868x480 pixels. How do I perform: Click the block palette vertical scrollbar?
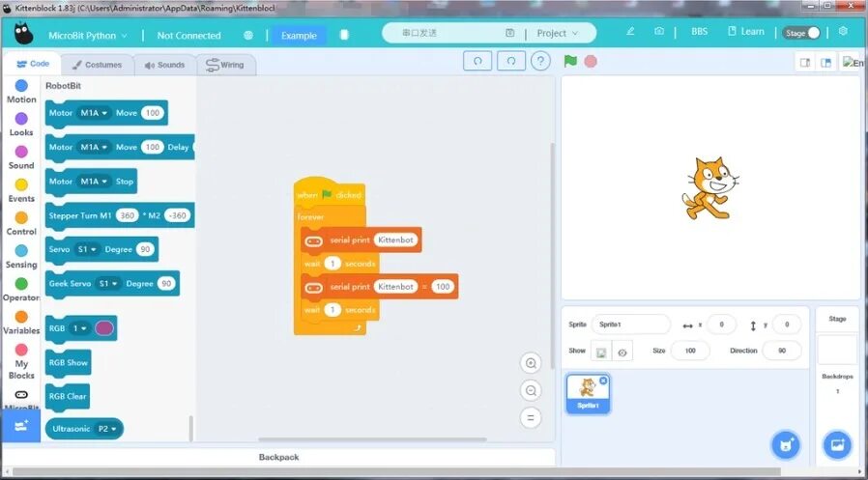coord(191,428)
